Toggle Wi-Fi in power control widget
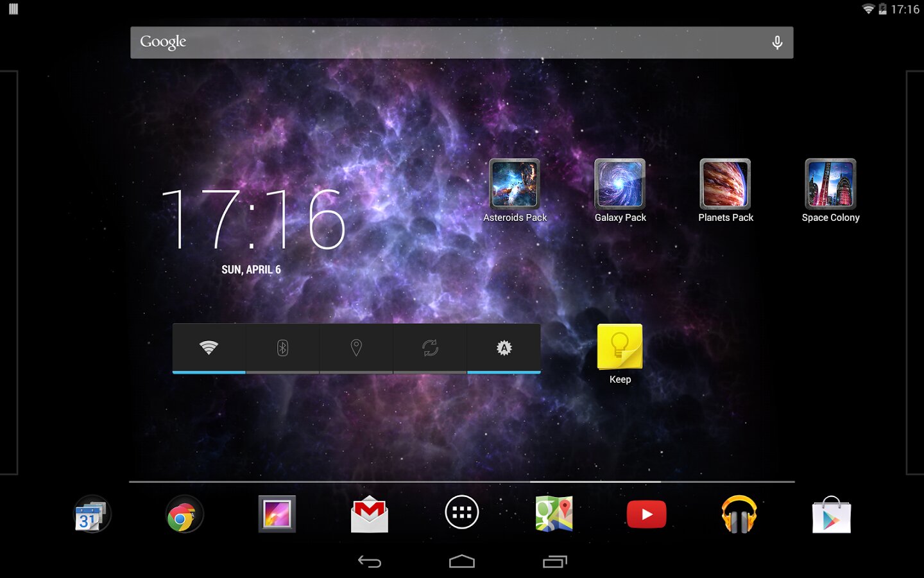Image resolution: width=924 pixels, height=578 pixels. click(209, 348)
